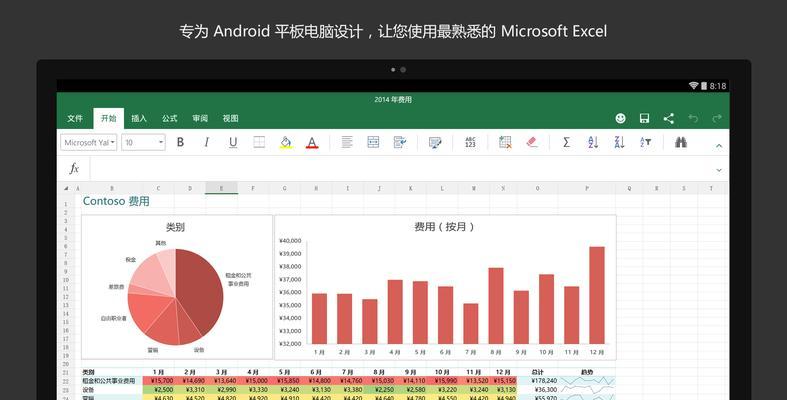Open the cell borders tool
This screenshot has height=400, width=787.
pos(259,143)
